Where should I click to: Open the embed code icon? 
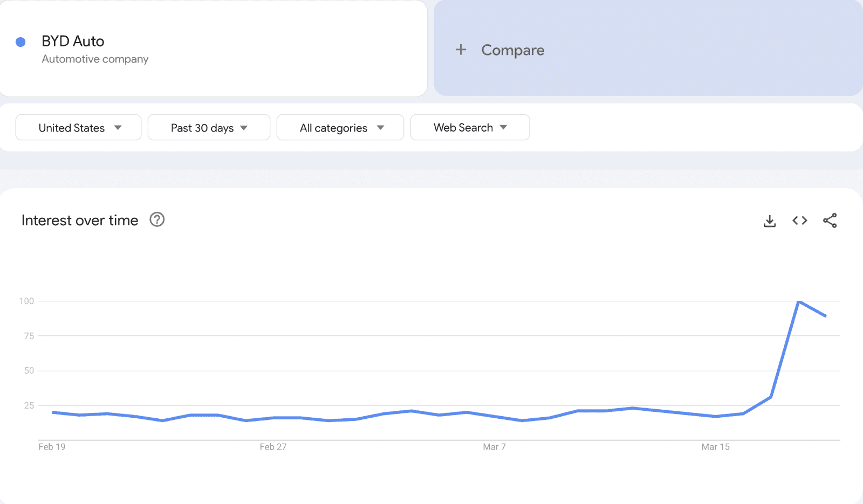pos(800,220)
